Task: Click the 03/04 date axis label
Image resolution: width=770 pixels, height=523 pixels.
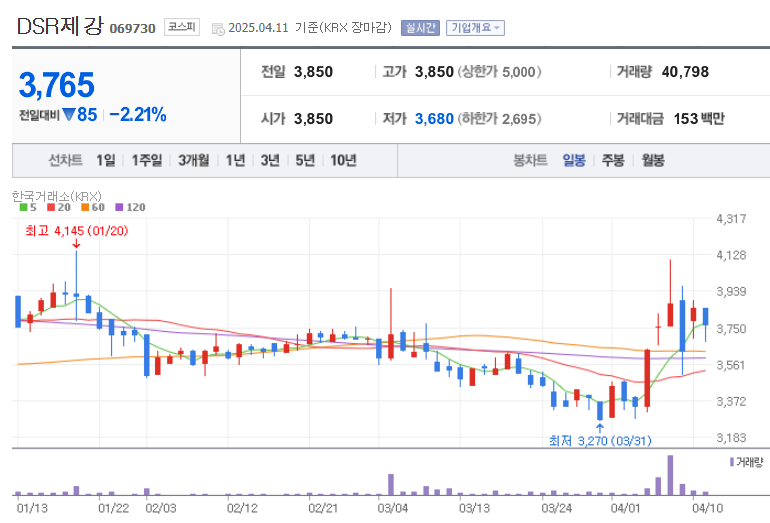Action: coord(392,508)
